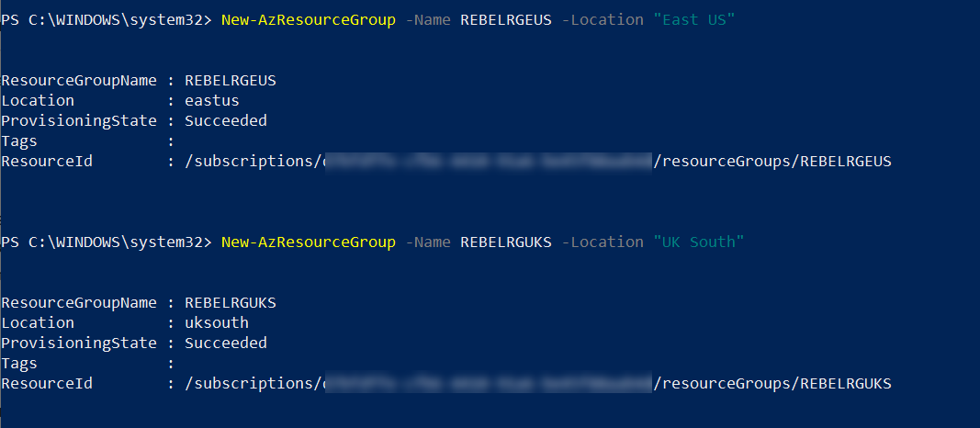Click the "East US" location string
The width and height of the screenshot is (980, 428).
694,20
